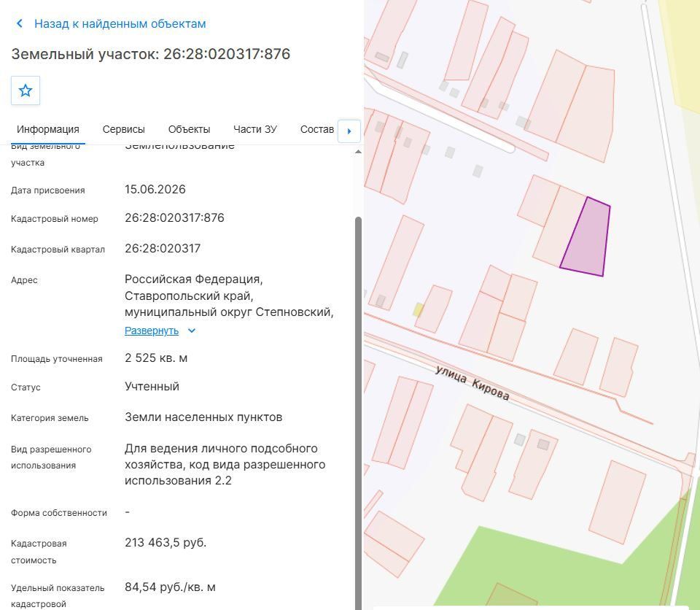Click the 'Кадастровый номер' label
700x610 pixels.
point(55,219)
